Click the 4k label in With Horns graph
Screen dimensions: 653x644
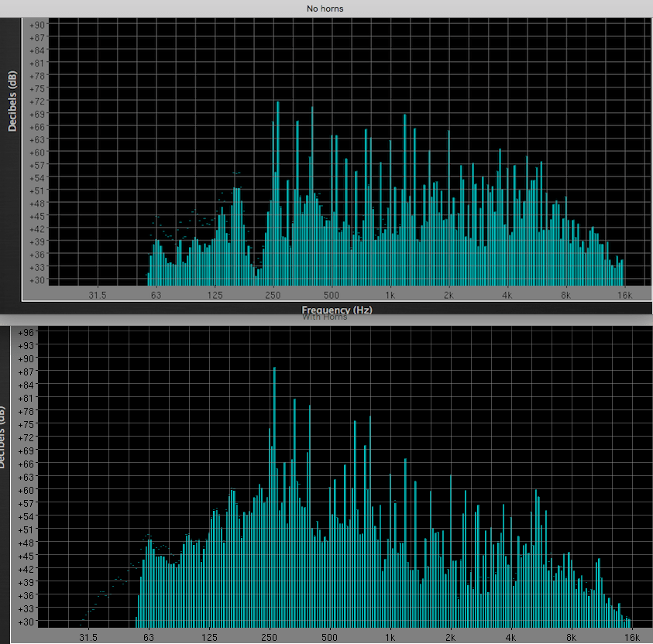click(511, 637)
